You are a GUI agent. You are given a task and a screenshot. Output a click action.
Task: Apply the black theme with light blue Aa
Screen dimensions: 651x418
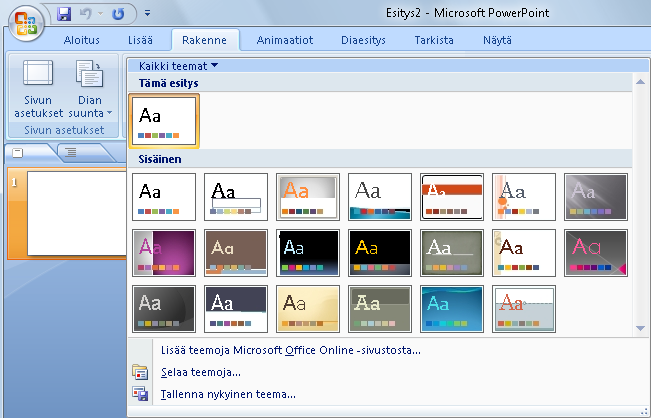point(308,253)
